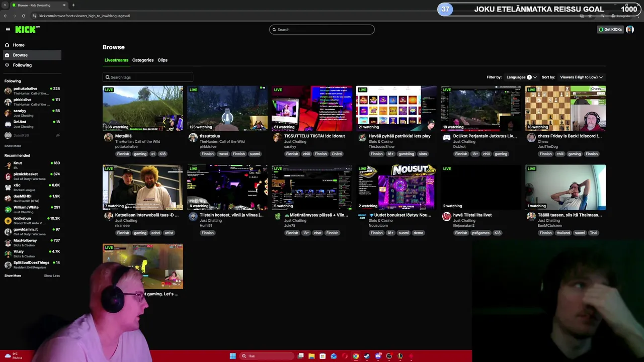This screenshot has height=362, width=644.
Task: Switch to the Clips tab
Action: 163,60
